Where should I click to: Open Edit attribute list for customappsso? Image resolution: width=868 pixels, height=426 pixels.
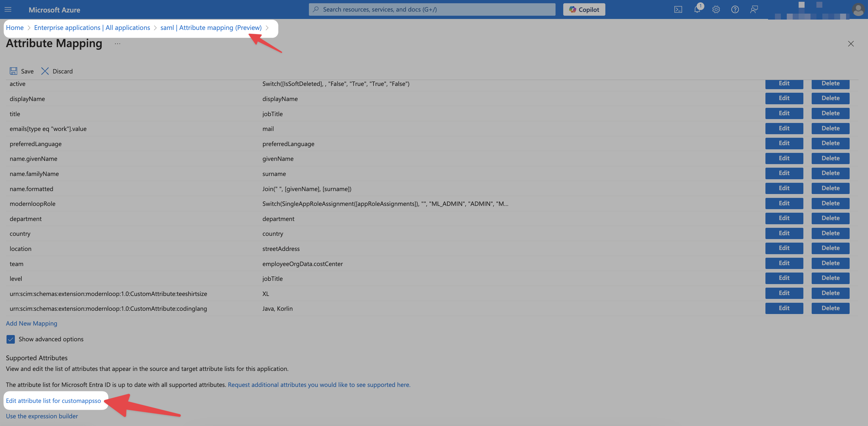[53, 401]
